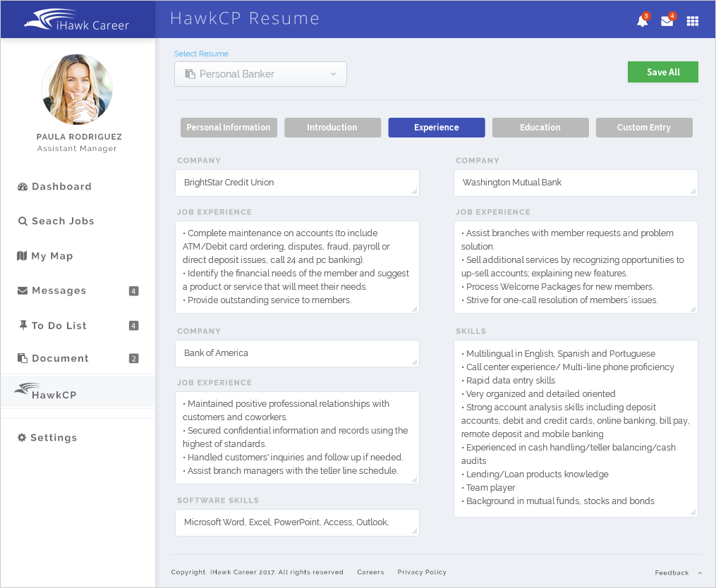Click the Dashboard gauge icon
Image resolution: width=716 pixels, height=588 pixels.
[23, 186]
